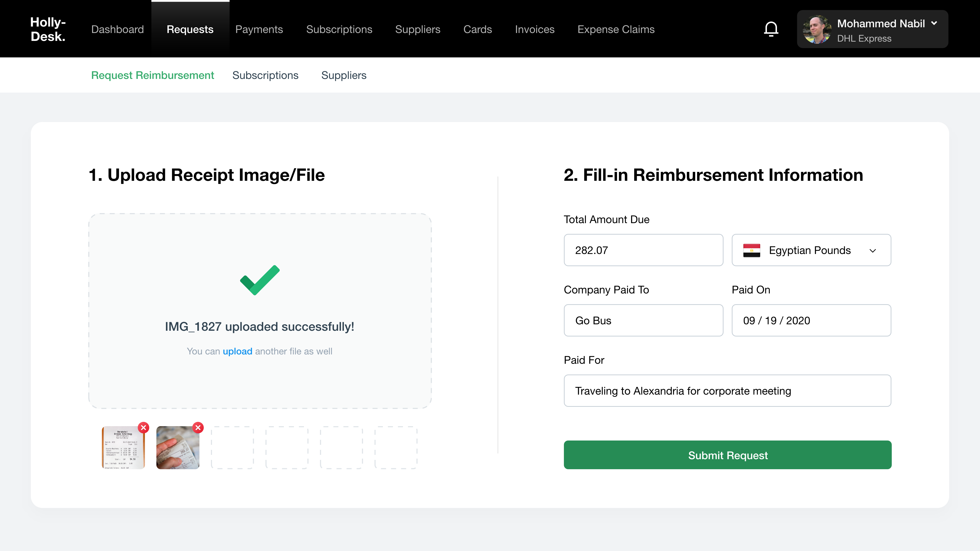This screenshot has width=980, height=551.
Task: Remove the first receipt thumbnail
Action: 143,428
